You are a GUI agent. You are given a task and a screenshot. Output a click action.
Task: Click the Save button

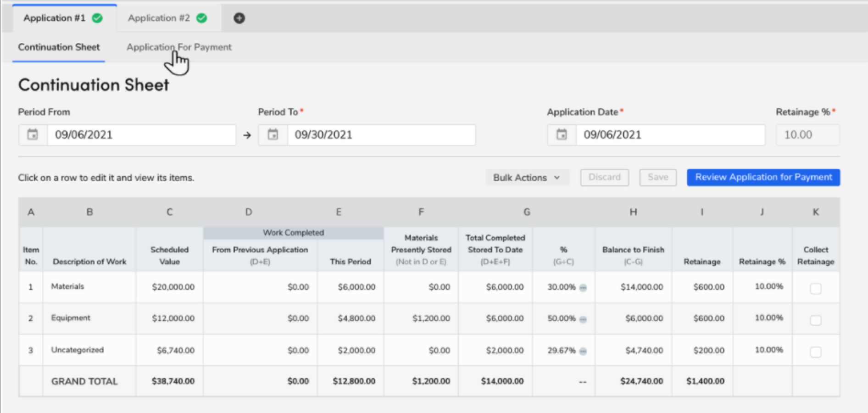coord(658,177)
